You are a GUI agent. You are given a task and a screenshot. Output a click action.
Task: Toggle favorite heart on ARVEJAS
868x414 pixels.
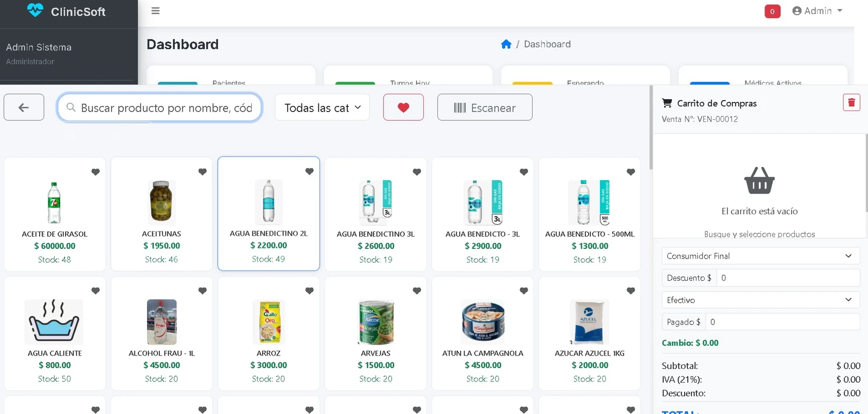[417, 291]
